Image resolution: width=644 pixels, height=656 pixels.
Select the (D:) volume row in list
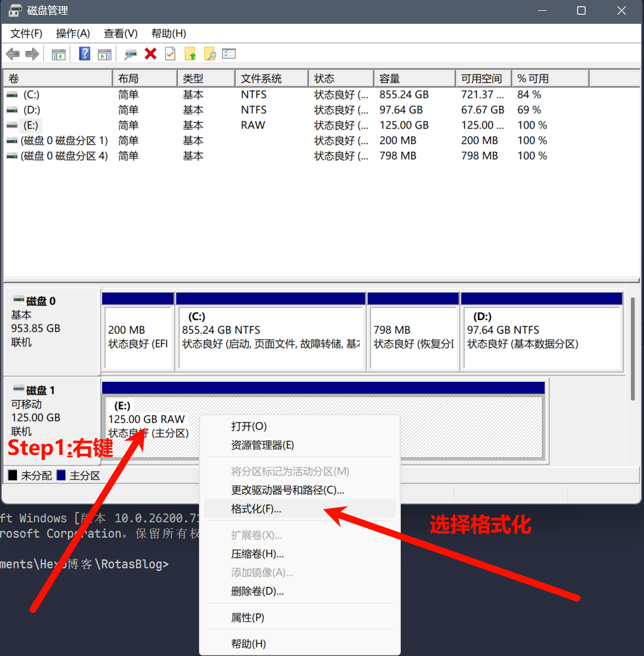(x=32, y=110)
